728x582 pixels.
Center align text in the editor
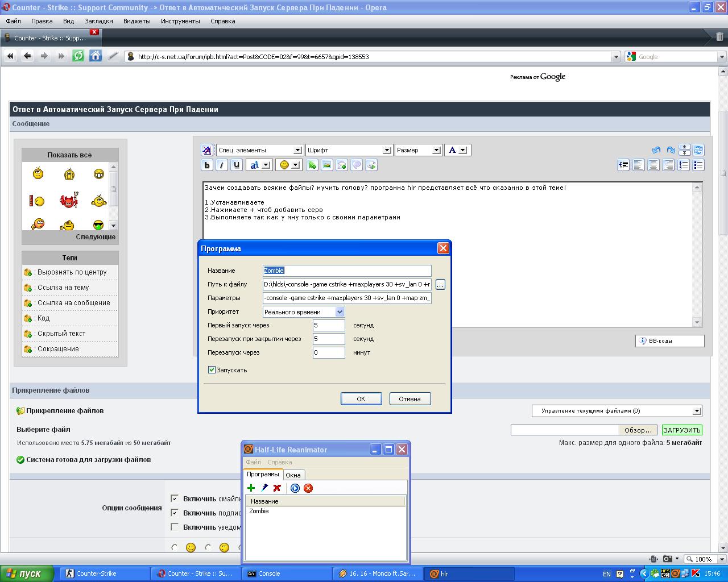tap(653, 165)
